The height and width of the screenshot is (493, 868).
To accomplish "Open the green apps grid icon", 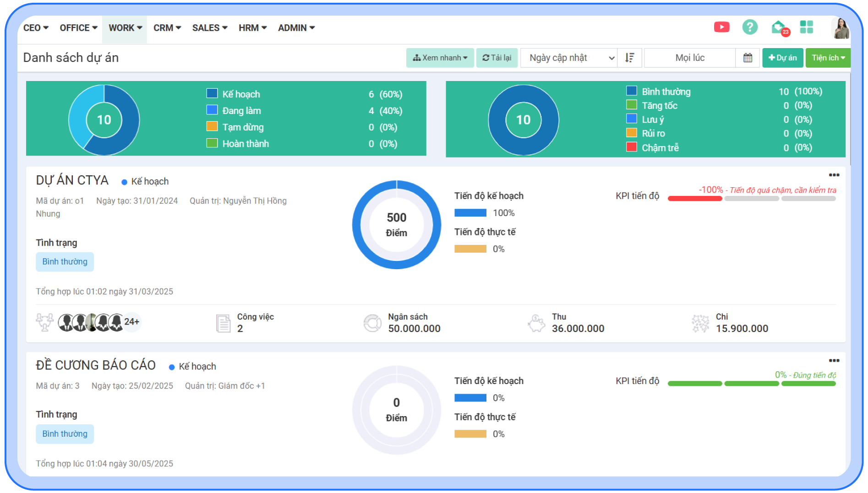I will tap(806, 27).
